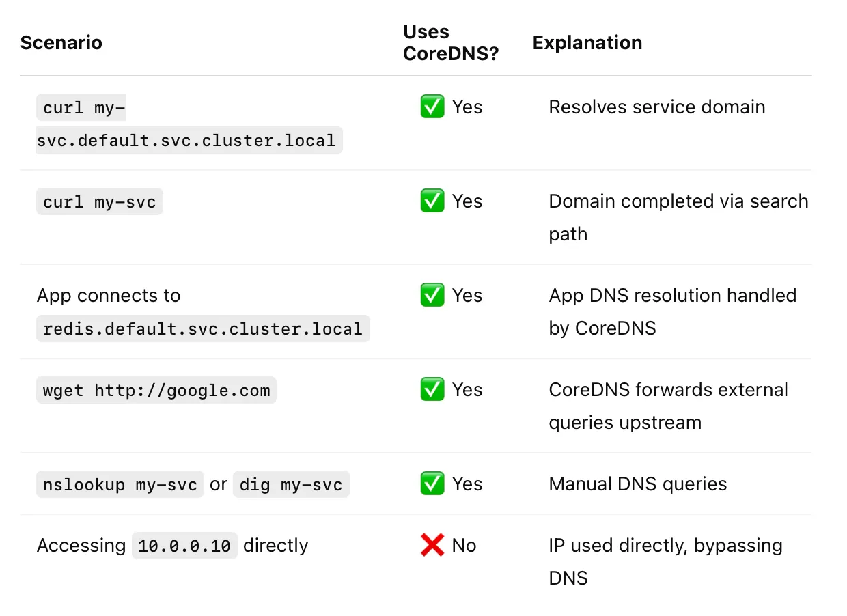847x616 pixels.
Task: Click the 'IP used directly, bypassing DNS' text
Action: (666, 561)
